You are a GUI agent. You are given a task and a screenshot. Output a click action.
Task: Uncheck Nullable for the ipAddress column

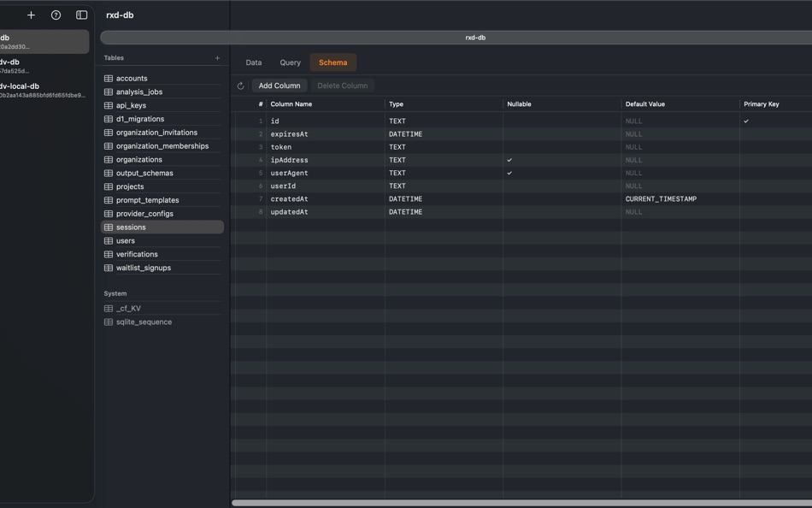(508, 160)
